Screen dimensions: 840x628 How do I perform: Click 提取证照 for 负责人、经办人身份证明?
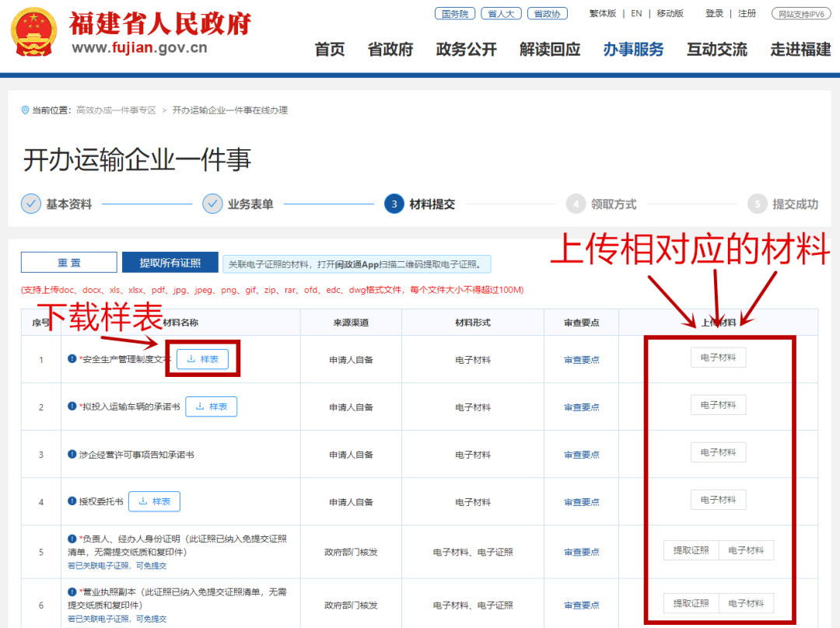[691, 549]
